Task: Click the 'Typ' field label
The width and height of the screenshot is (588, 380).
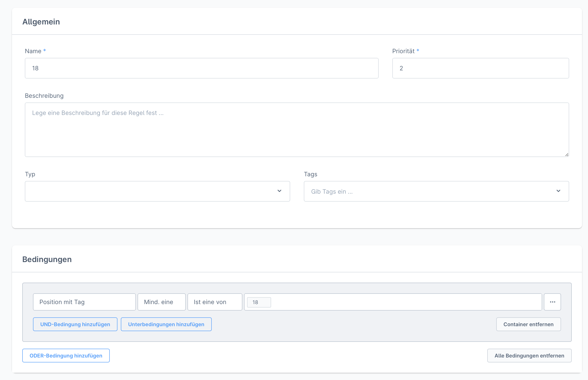Action: 30,174
